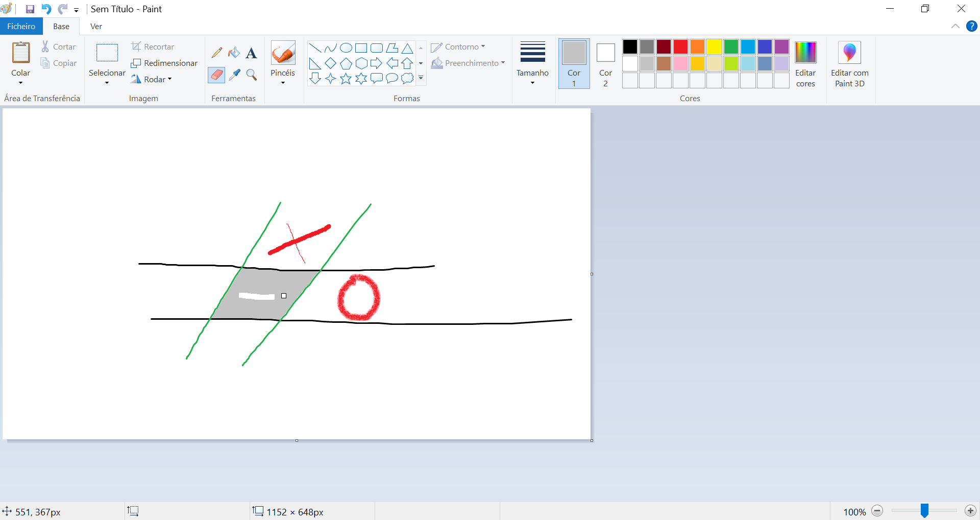Choose the Four-point star shape
The image size is (980, 520).
coord(331,78)
